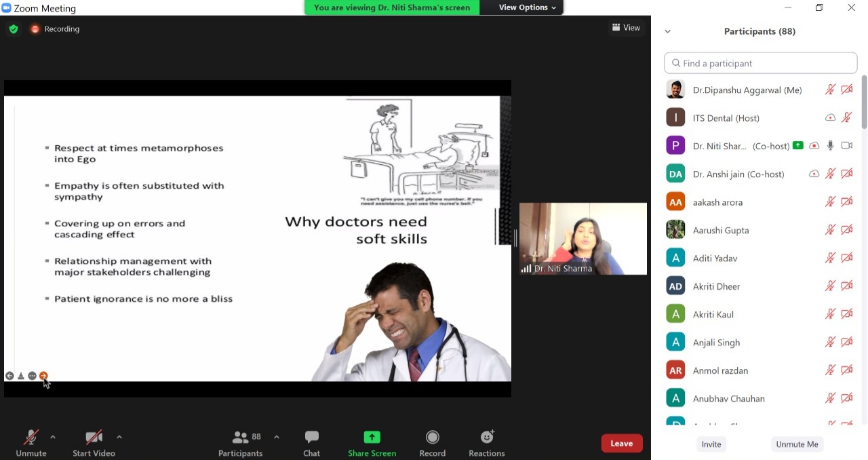The width and height of the screenshot is (868, 460).
Task: Click the Find a participant search field
Action: 760,63
